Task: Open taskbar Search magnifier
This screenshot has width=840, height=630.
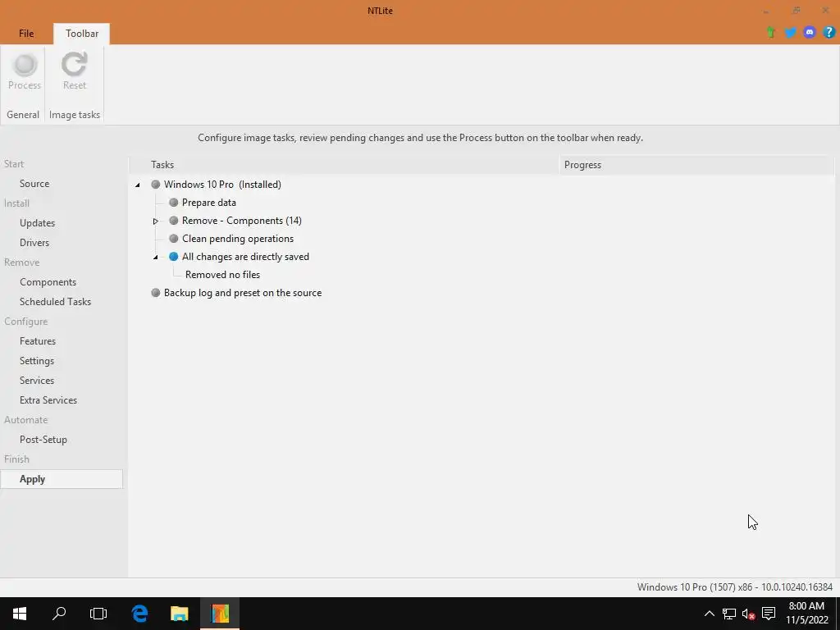Action: pyautogui.click(x=59, y=614)
